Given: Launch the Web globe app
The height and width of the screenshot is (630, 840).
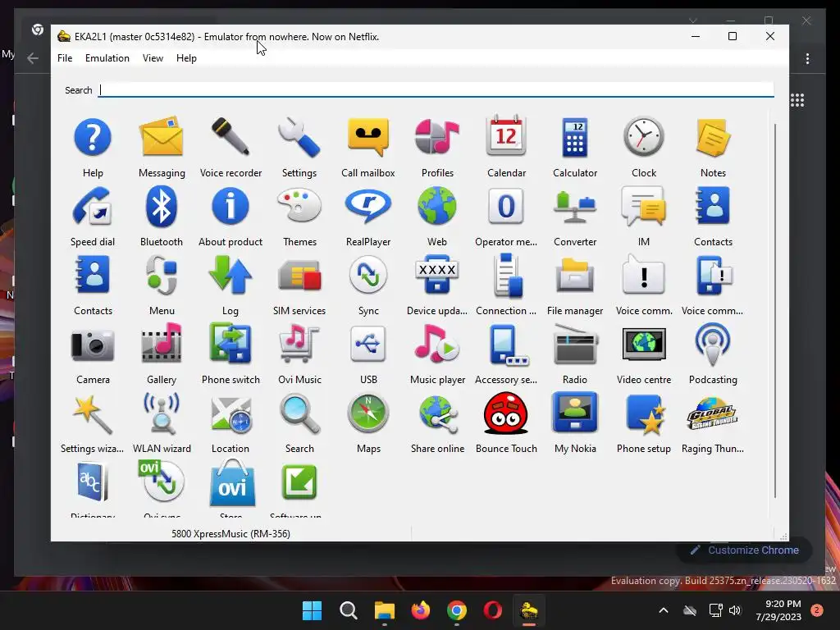Looking at the screenshot, I should point(437,206).
